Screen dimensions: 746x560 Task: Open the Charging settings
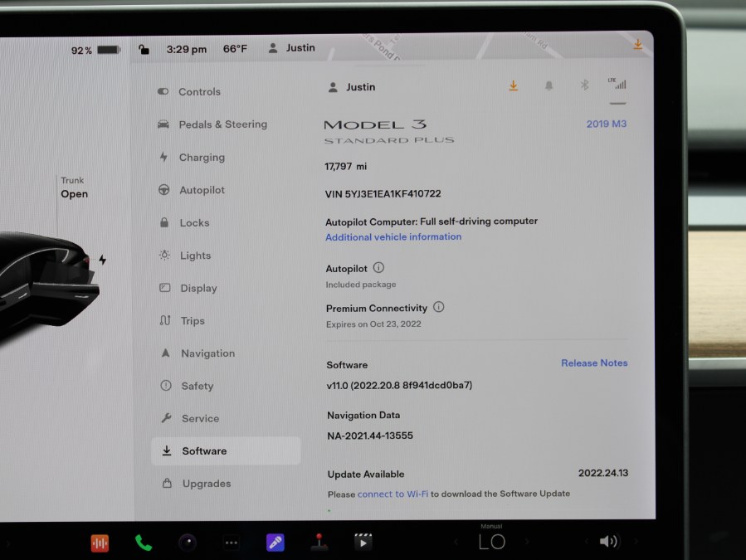pos(192,157)
